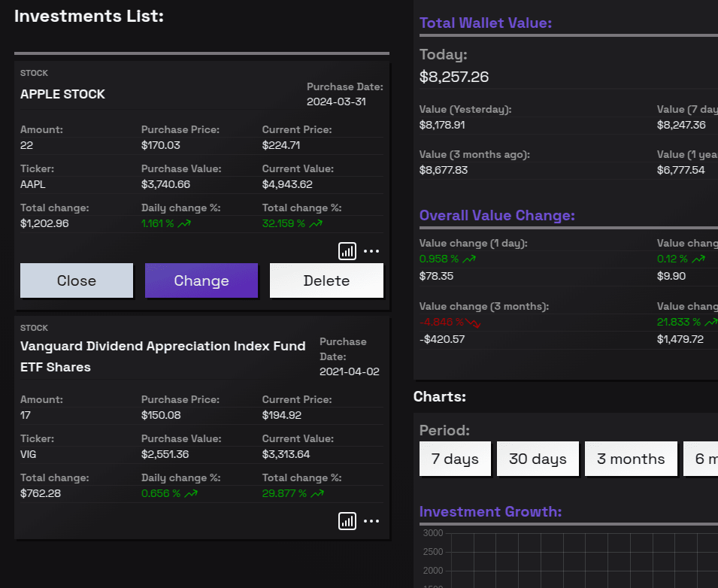Open the chart icon for APPLE STOCK

tap(347, 251)
